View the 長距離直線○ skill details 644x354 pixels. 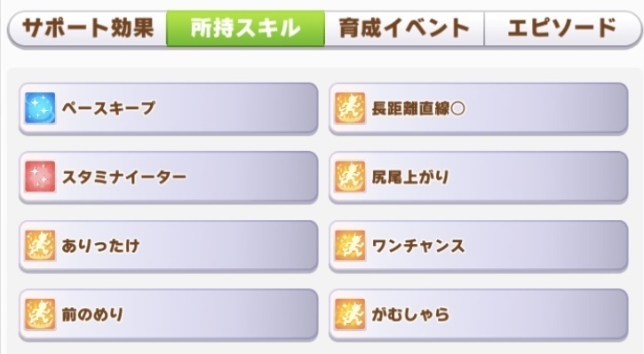click(479, 109)
